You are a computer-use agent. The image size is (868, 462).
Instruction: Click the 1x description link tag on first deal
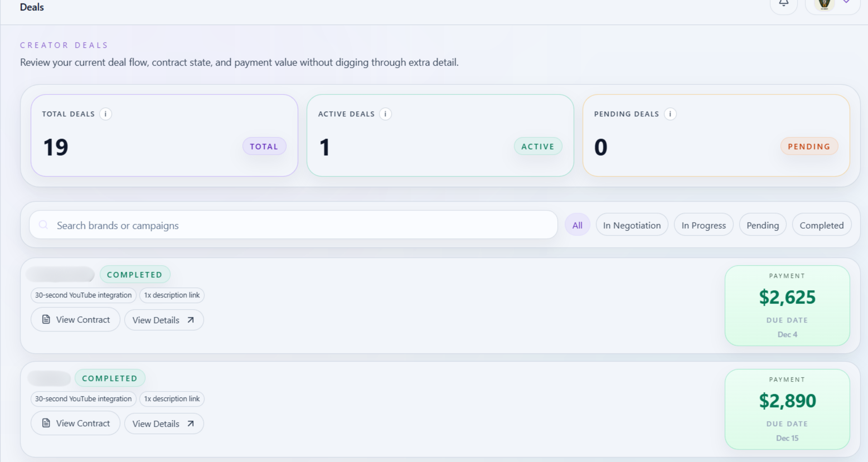click(x=172, y=295)
